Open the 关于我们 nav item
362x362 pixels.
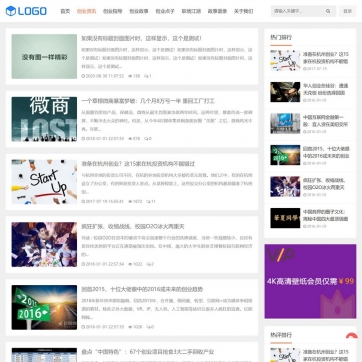[x=243, y=11]
